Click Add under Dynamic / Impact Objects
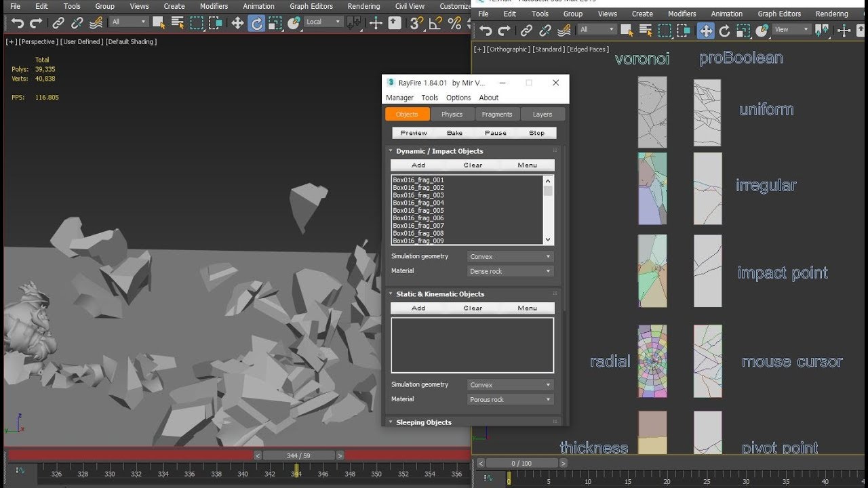This screenshot has height=488, width=868. pyautogui.click(x=418, y=165)
